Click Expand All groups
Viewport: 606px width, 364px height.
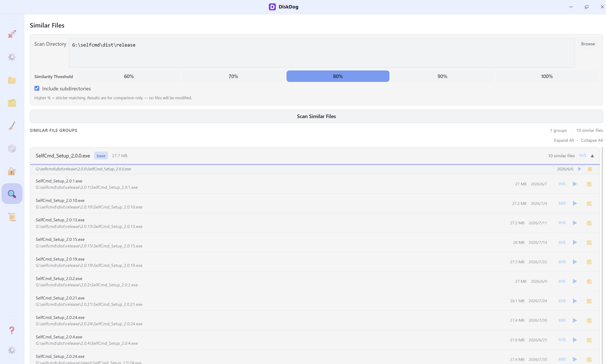pos(564,140)
